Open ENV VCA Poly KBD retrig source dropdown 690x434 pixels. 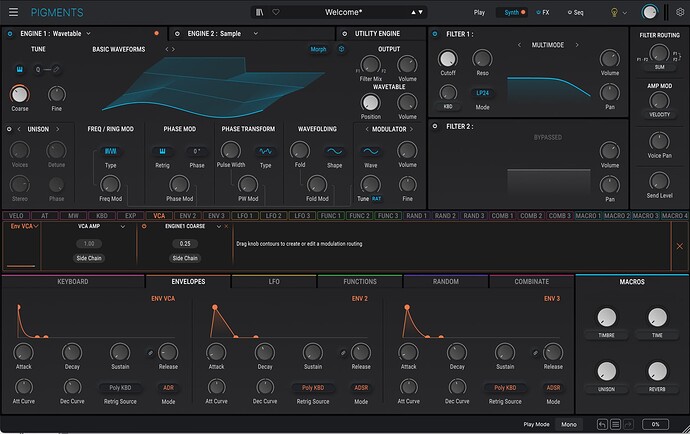[x=120, y=388]
